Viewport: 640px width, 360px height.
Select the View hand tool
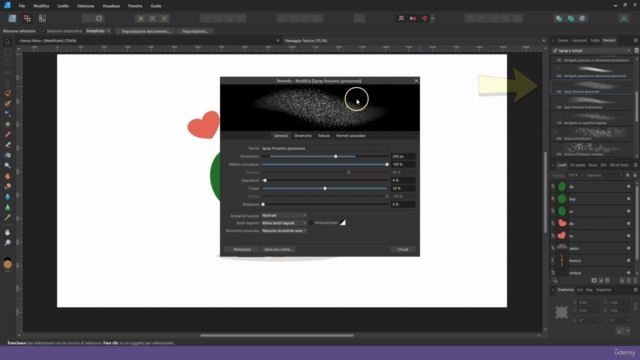[7, 232]
